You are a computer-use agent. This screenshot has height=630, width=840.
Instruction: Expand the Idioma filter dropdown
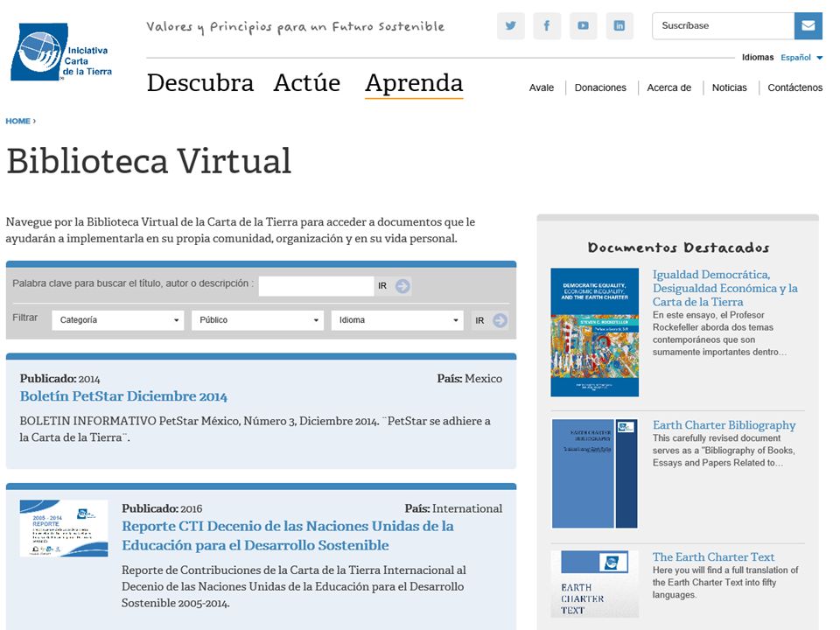pos(397,320)
